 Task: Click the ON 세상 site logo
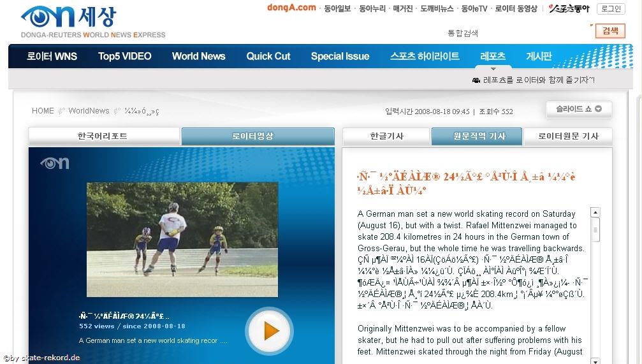(69, 17)
